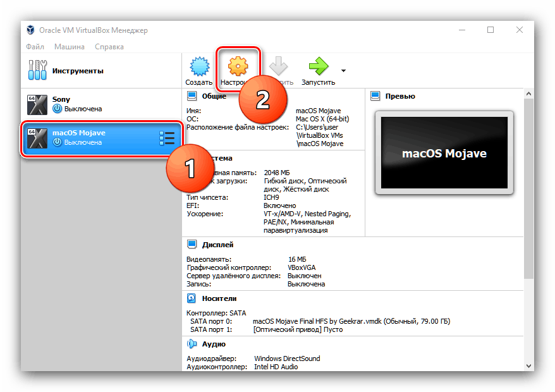Click the Windows DirectSound audio driver value

(x=287, y=358)
